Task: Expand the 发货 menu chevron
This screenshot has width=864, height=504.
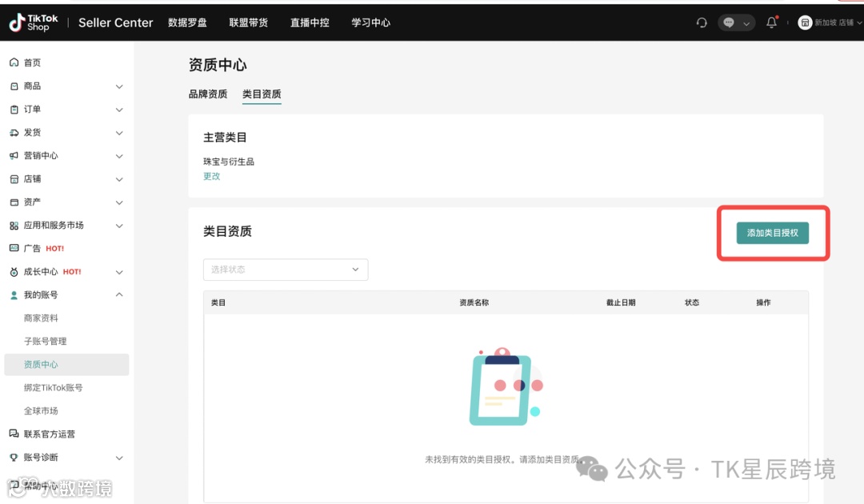Action: pos(119,133)
